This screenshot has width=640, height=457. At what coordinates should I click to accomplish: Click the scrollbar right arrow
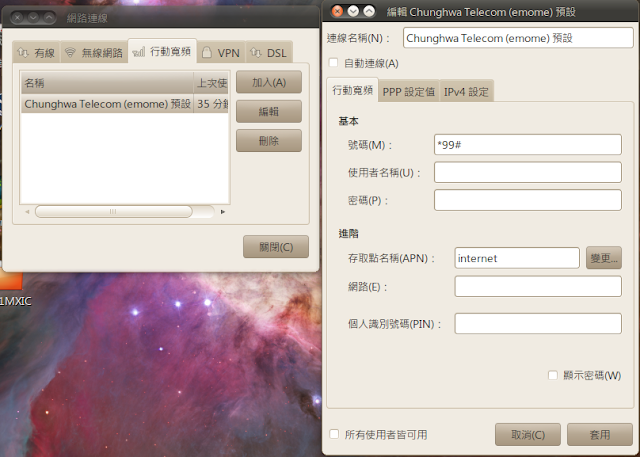[x=222, y=212]
